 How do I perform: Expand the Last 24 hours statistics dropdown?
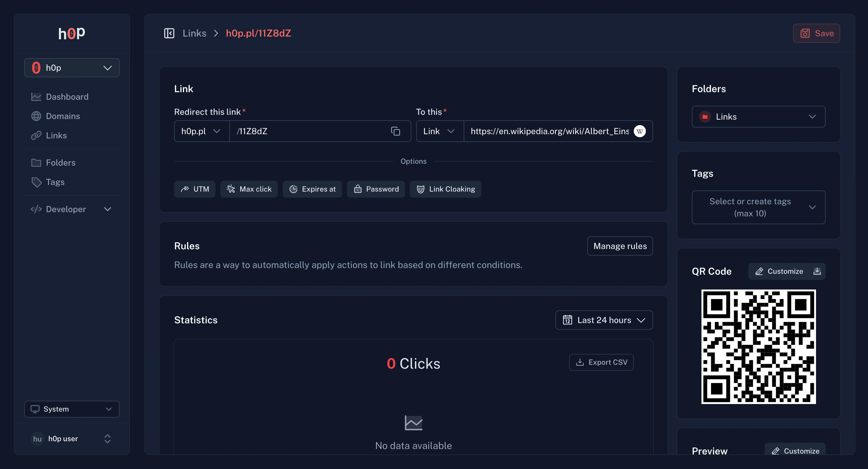pyautogui.click(x=604, y=320)
